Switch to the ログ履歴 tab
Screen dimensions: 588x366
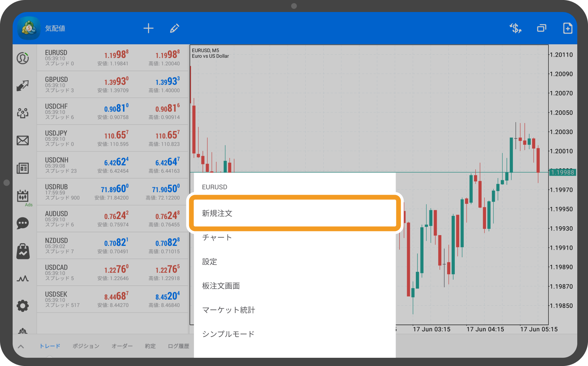click(x=178, y=346)
